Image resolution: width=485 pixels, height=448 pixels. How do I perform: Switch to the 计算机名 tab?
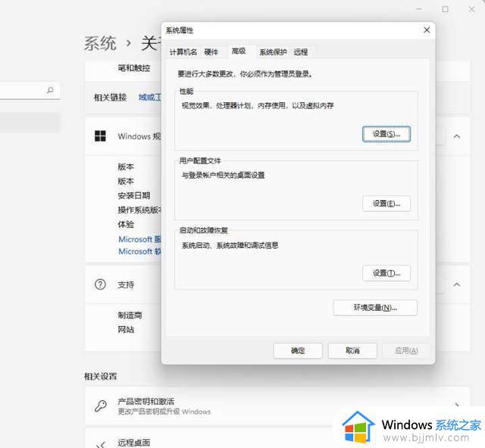pos(183,52)
